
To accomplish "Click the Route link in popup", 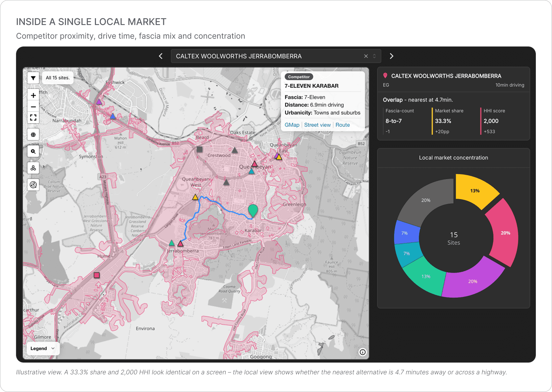I will (x=342, y=125).
